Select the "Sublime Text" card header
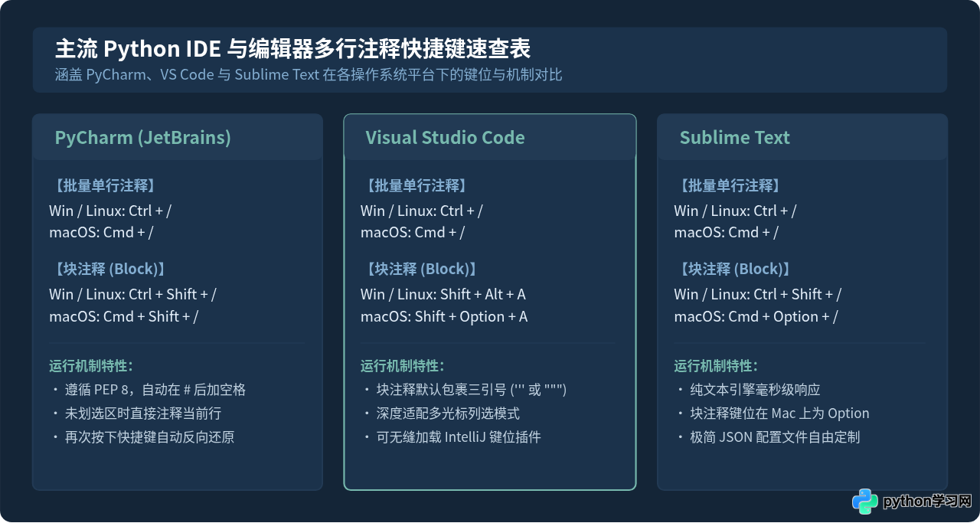The width and height of the screenshot is (980, 523). click(802, 138)
